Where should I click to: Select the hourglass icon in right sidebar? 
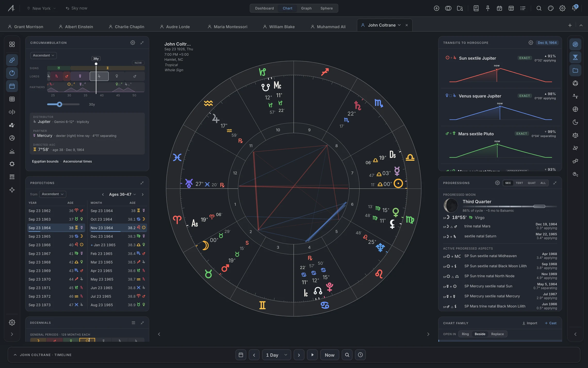[575, 57]
